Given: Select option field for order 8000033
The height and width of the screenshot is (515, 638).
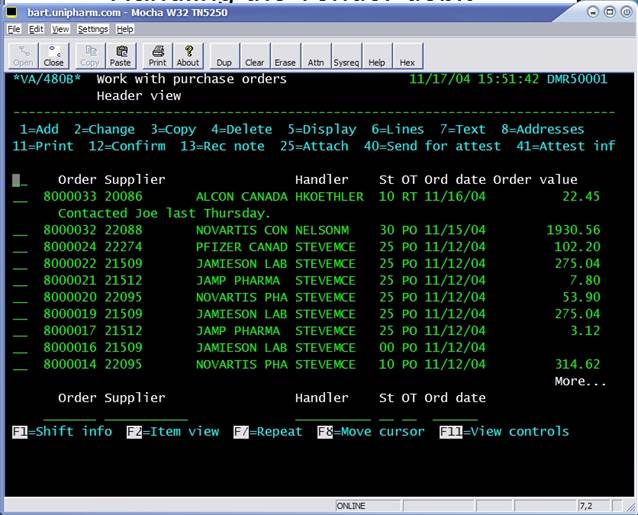Looking at the screenshot, I should pyautogui.click(x=20, y=197).
